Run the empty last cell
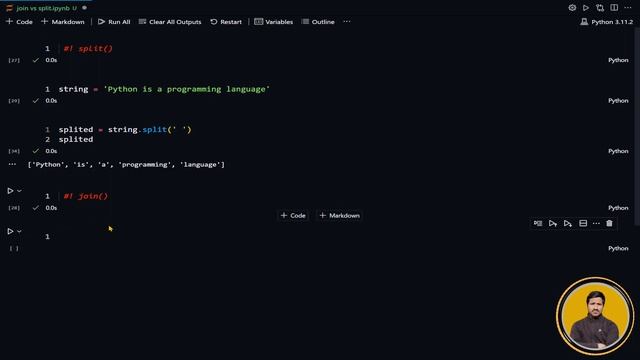This screenshot has height=360, width=640. [x=10, y=231]
